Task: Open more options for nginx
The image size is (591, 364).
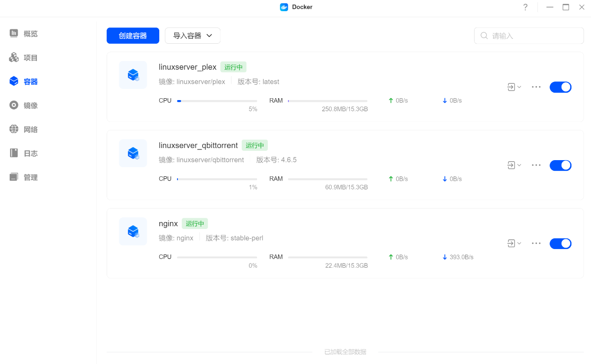Action: pyautogui.click(x=536, y=243)
